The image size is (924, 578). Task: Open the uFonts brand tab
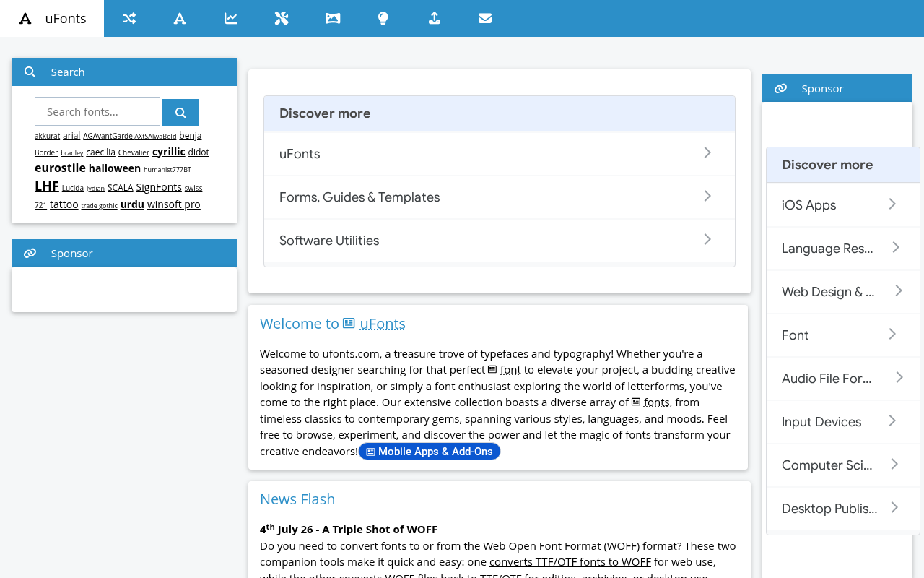tap(52, 19)
